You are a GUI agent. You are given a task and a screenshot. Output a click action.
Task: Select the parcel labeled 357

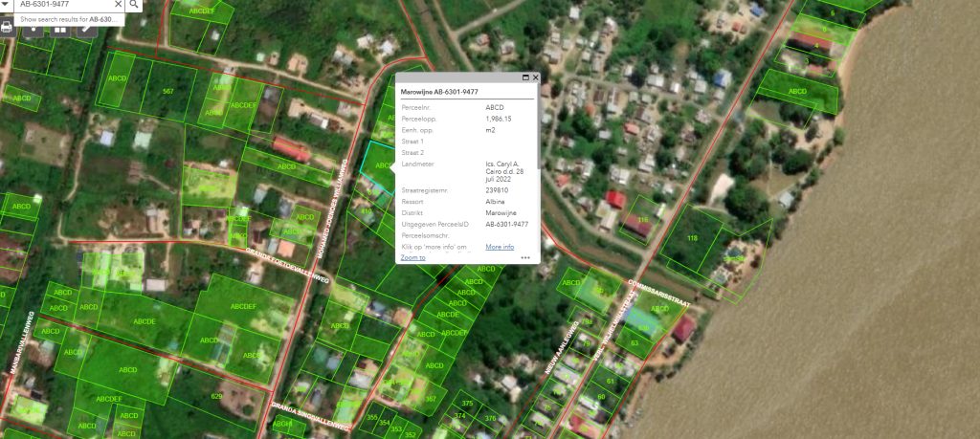coord(431,398)
